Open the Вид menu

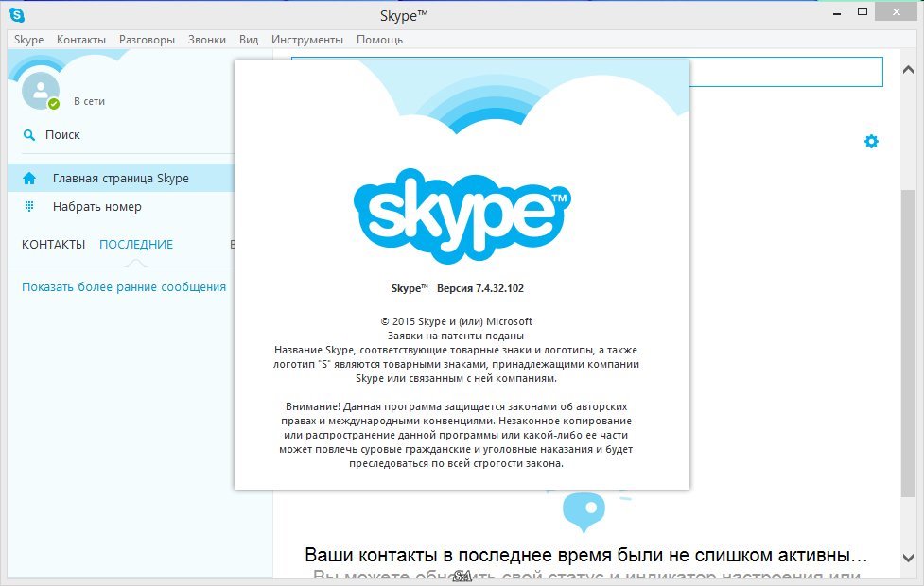249,40
